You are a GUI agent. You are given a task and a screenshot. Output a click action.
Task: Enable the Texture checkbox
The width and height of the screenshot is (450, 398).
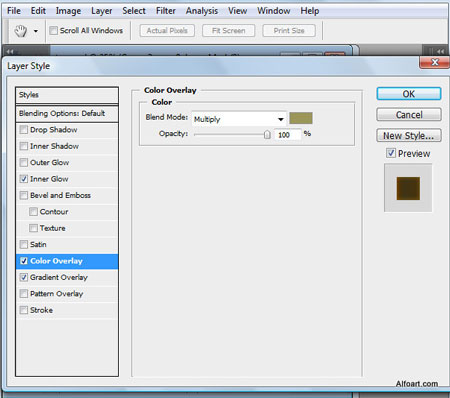click(33, 228)
